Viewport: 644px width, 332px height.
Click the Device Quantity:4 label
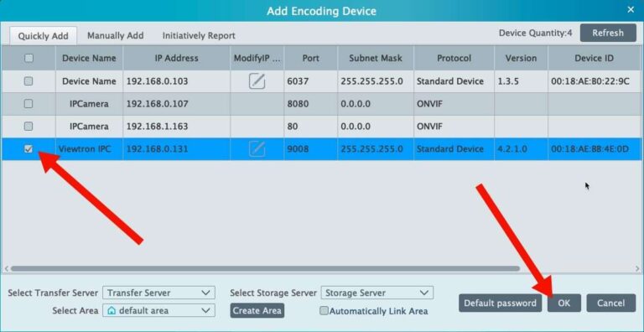(535, 33)
